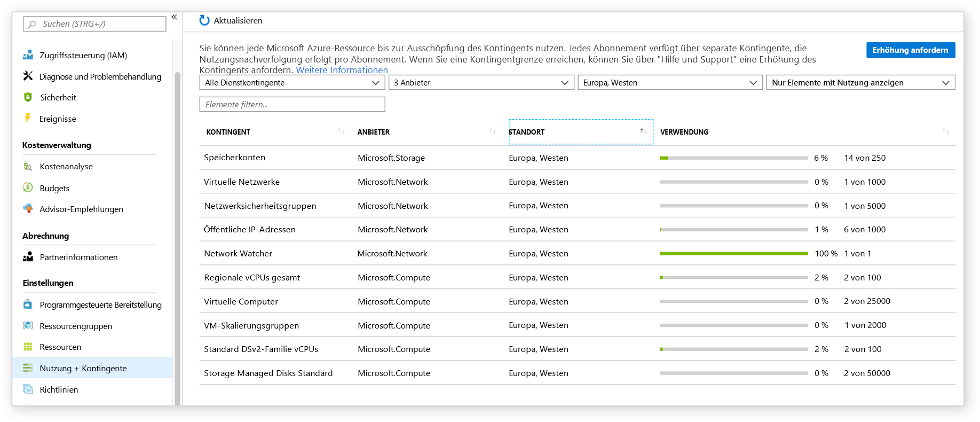The height and width of the screenshot is (422, 980).
Task: Click the Speicherkonten usage bar
Action: (734, 158)
